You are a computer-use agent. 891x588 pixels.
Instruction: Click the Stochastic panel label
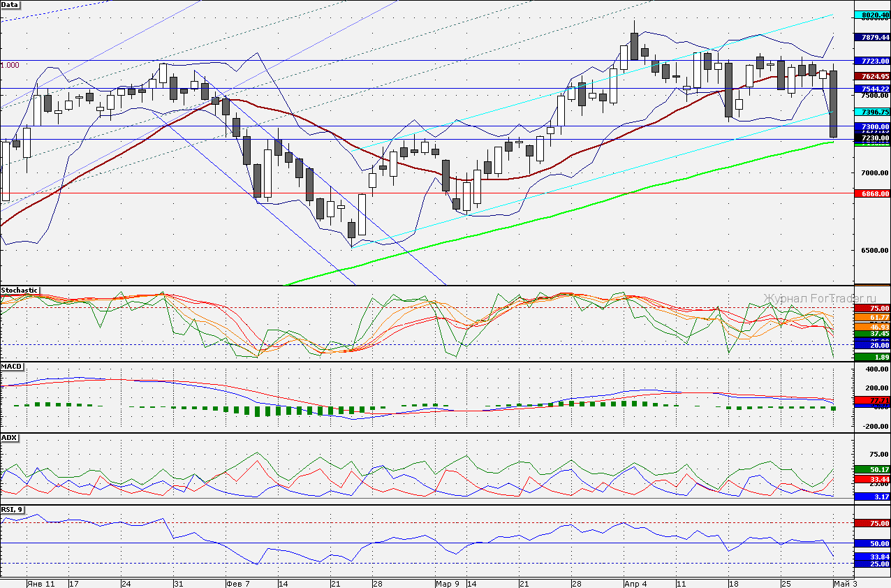[x=20, y=290]
